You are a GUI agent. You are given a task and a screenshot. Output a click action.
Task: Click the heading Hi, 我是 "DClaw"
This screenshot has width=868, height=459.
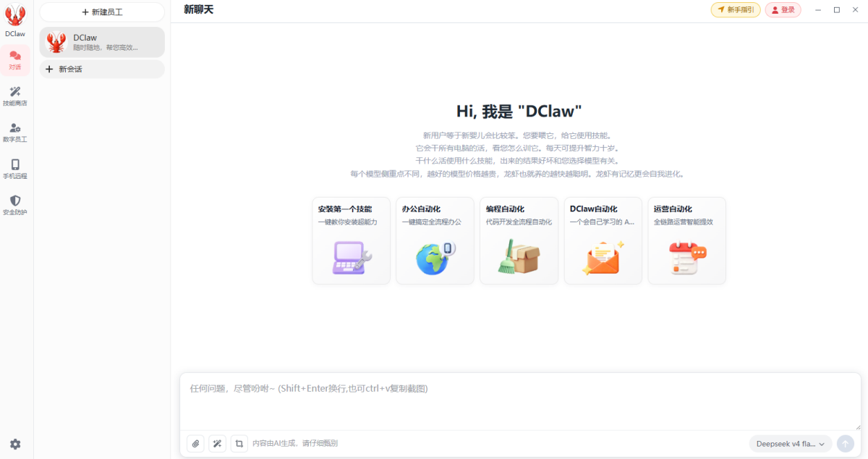click(519, 111)
